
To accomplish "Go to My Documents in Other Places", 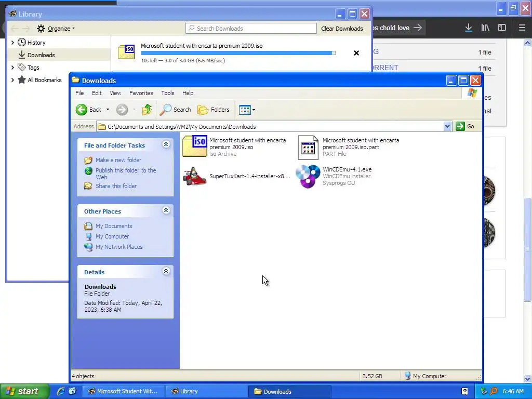I will pos(114,226).
